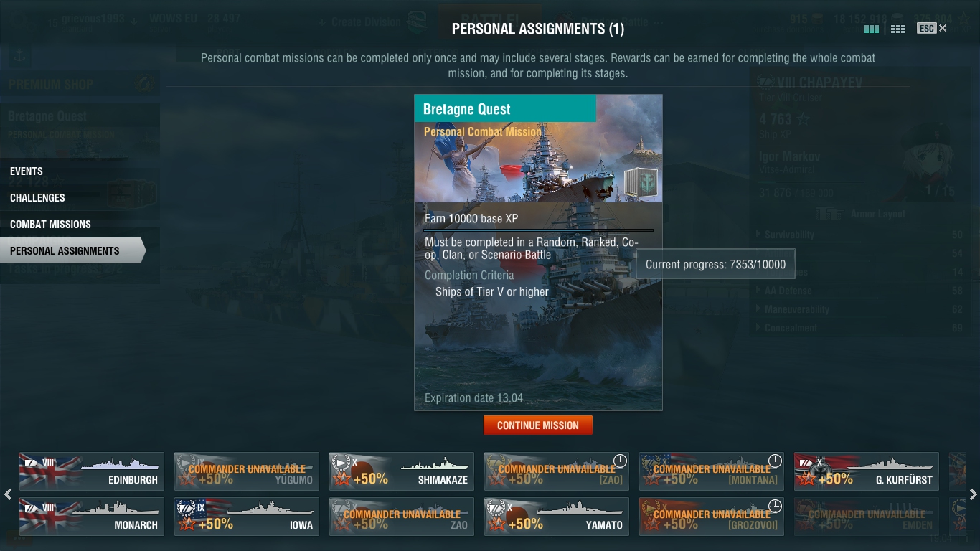Select the Monarch ship in carousel
This screenshot has width=980, height=551.
point(91,517)
